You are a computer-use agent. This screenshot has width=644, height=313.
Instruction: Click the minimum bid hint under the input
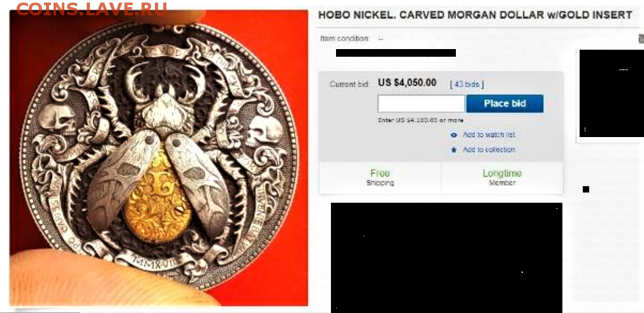click(x=421, y=120)
